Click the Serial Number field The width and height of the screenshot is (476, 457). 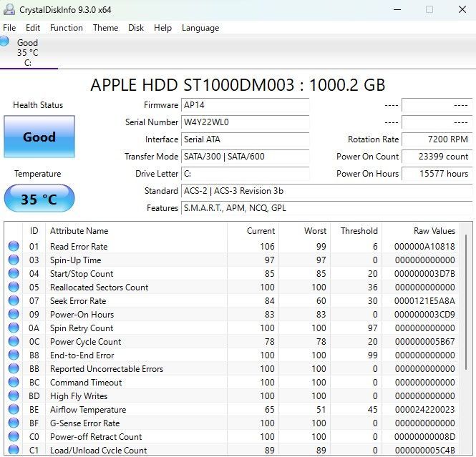[245, 122]
